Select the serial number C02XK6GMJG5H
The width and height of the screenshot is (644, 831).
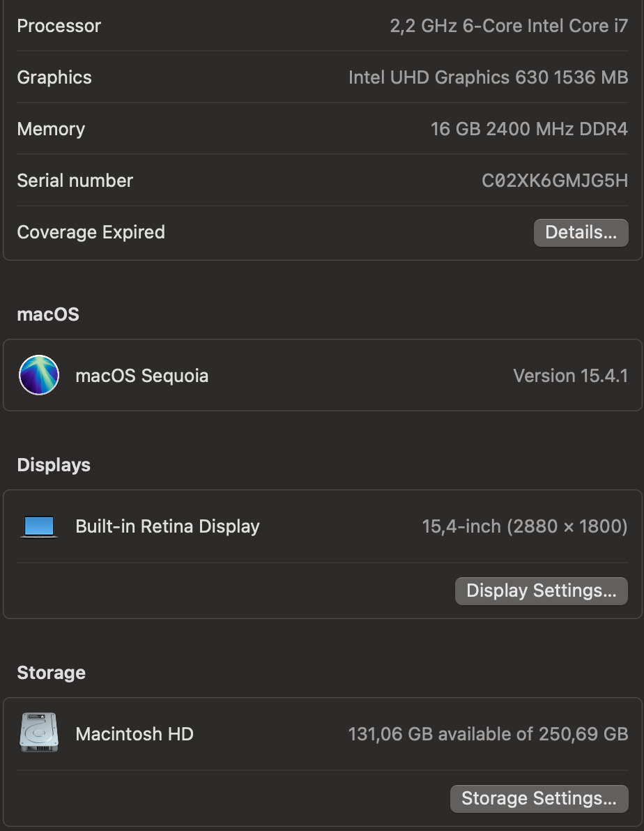(555, 181)
